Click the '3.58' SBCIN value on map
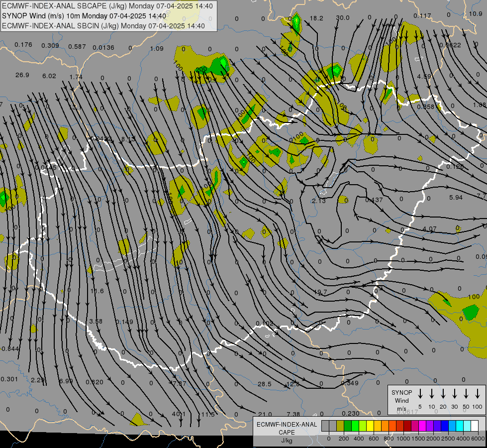Viewport: 487px width, 448px height. coord(96,322)
